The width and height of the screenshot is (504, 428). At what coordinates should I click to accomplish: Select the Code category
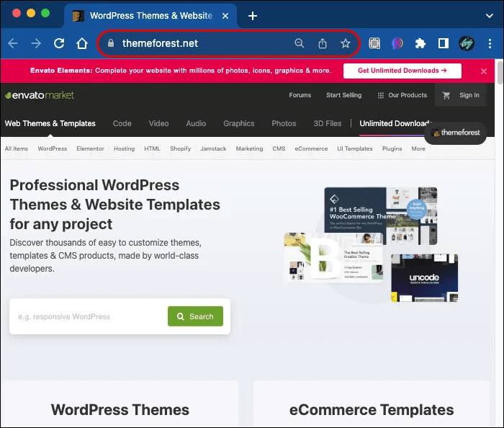click(x=122, y=123)
